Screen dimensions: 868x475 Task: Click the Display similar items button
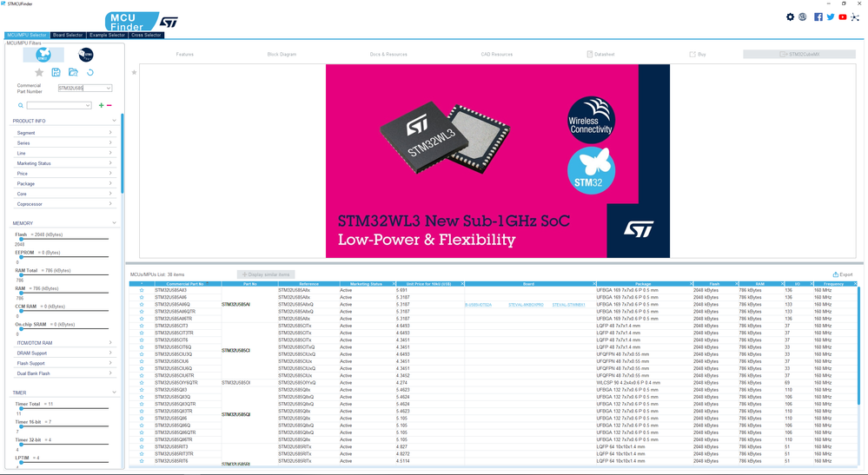tap(266, 274)
